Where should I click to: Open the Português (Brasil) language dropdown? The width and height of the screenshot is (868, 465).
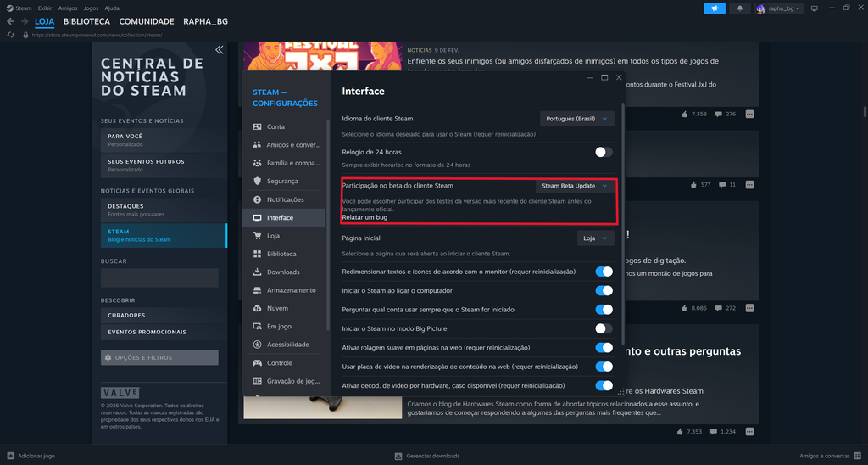pos(576,119)
